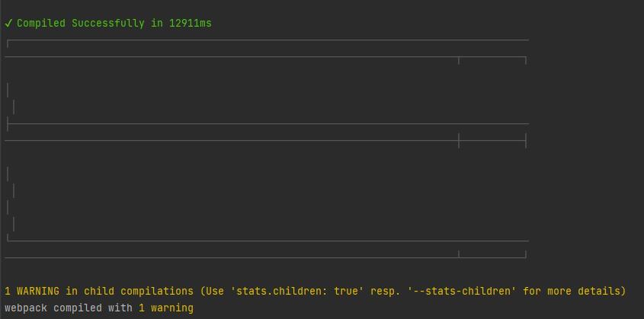Click the '--stats-children' flag text
644x319 pixels.
click(462, 292)
